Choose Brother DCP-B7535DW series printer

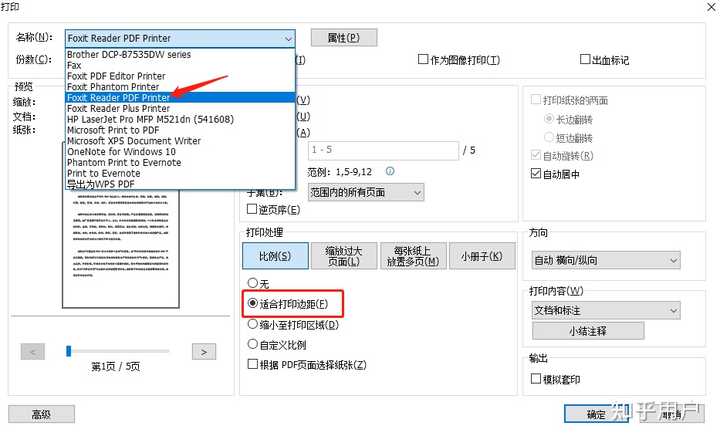[x=180, y=54]
